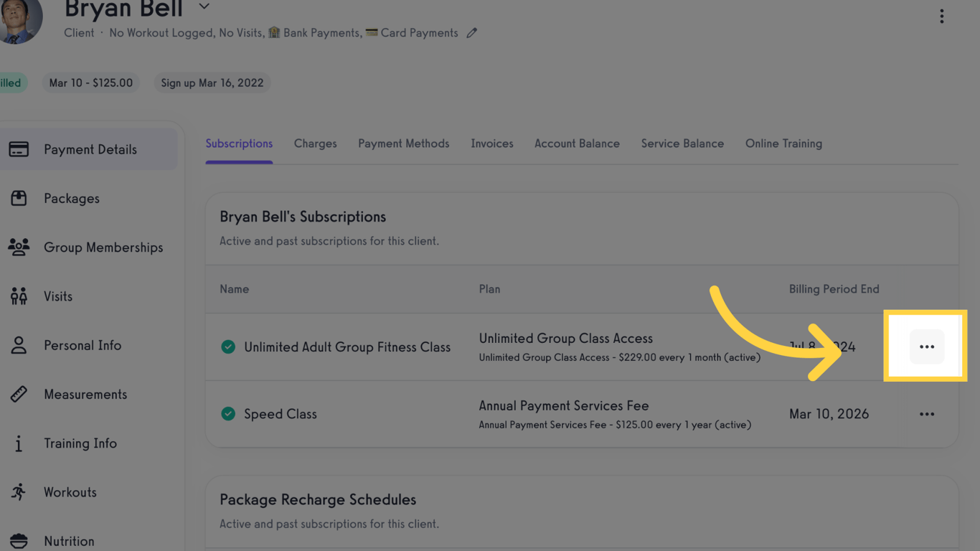Go to the Account Balance tab
Image resolution: width=980 pixels, height=551 pixels.
577,143
